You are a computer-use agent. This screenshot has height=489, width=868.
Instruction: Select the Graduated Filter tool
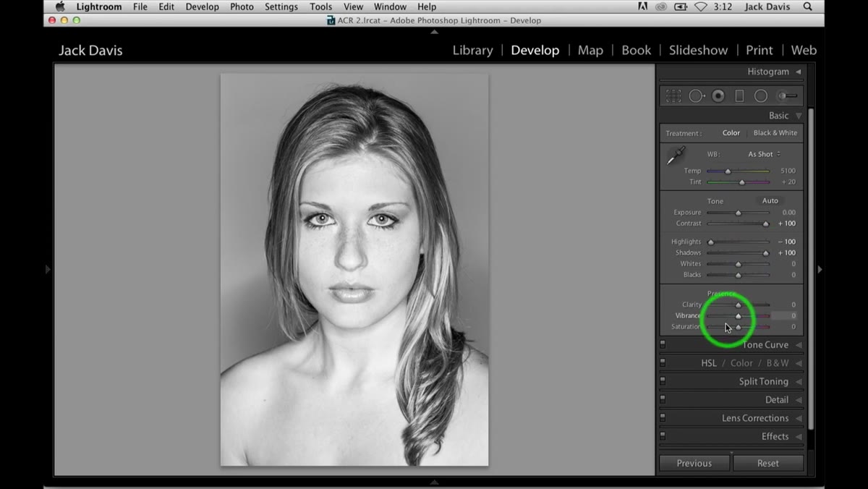(x=739, y=95)
